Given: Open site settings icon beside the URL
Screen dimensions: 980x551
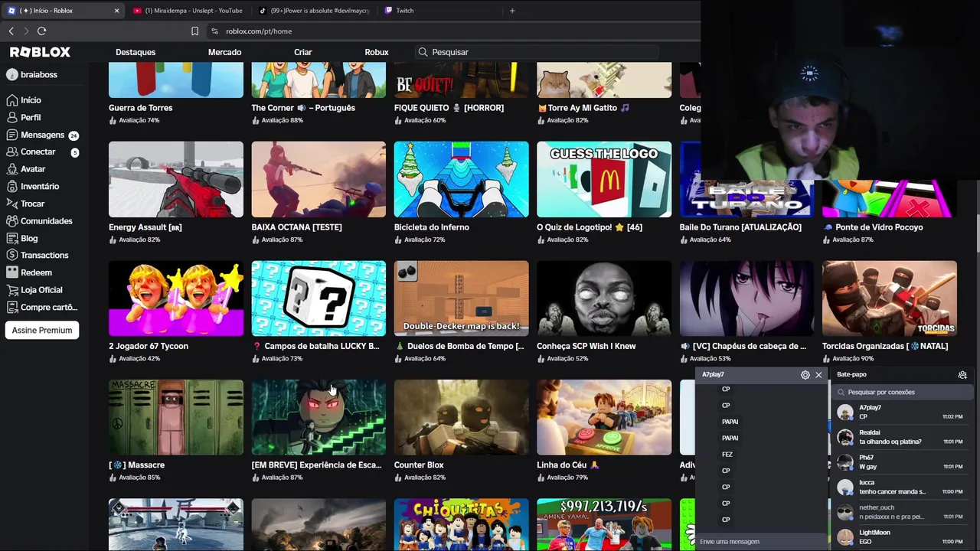Looking at the screenshot, I should [214, 31].
